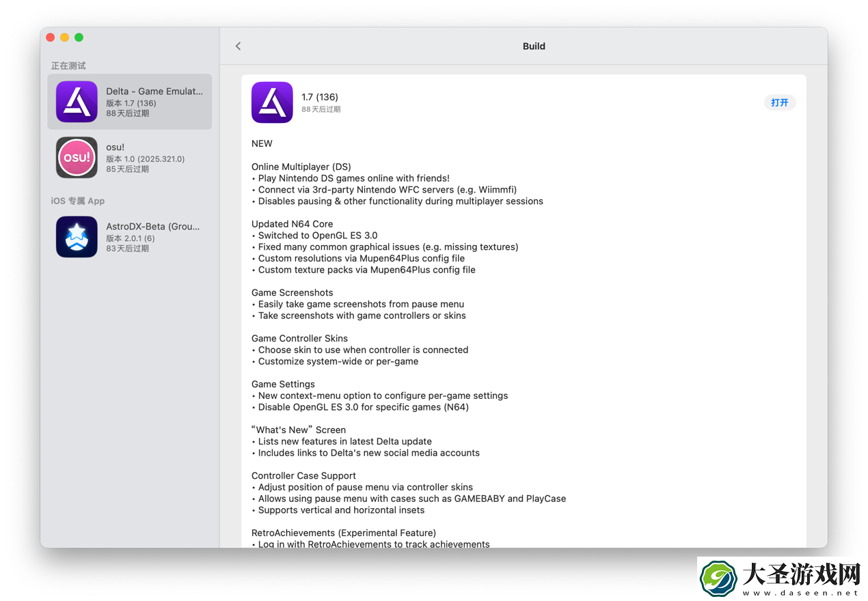
Task: Click 'Customize system-wide or per-game' line
Action: point(335,361)
